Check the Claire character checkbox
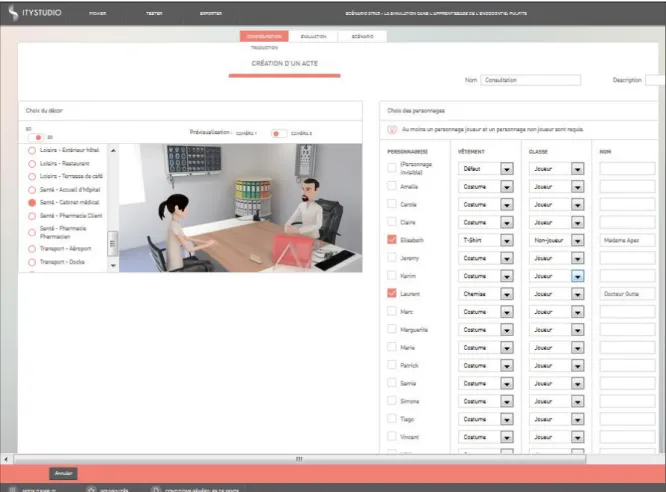The image size is (666, 492). coord(392,221)
